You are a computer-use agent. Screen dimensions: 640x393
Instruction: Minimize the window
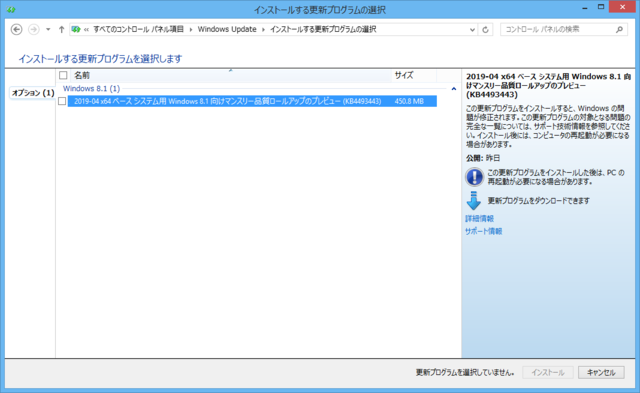pos(584,7)
